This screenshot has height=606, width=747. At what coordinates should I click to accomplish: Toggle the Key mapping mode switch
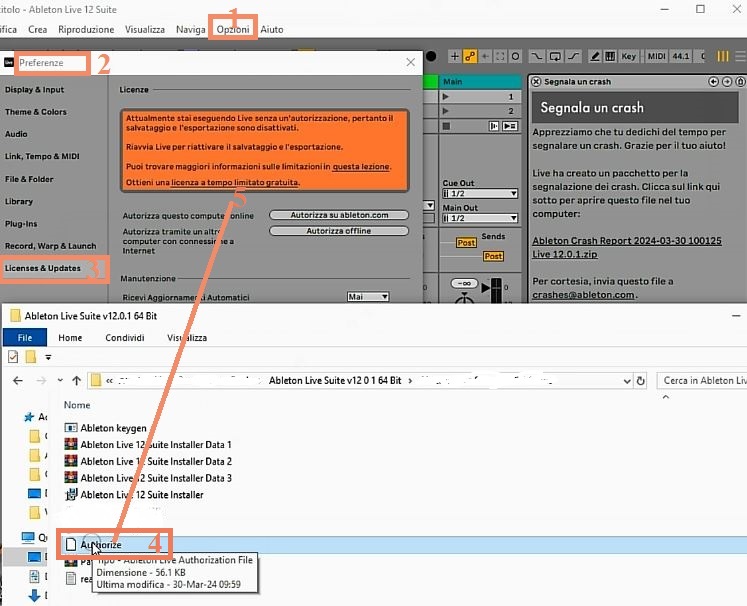point(629,56)
